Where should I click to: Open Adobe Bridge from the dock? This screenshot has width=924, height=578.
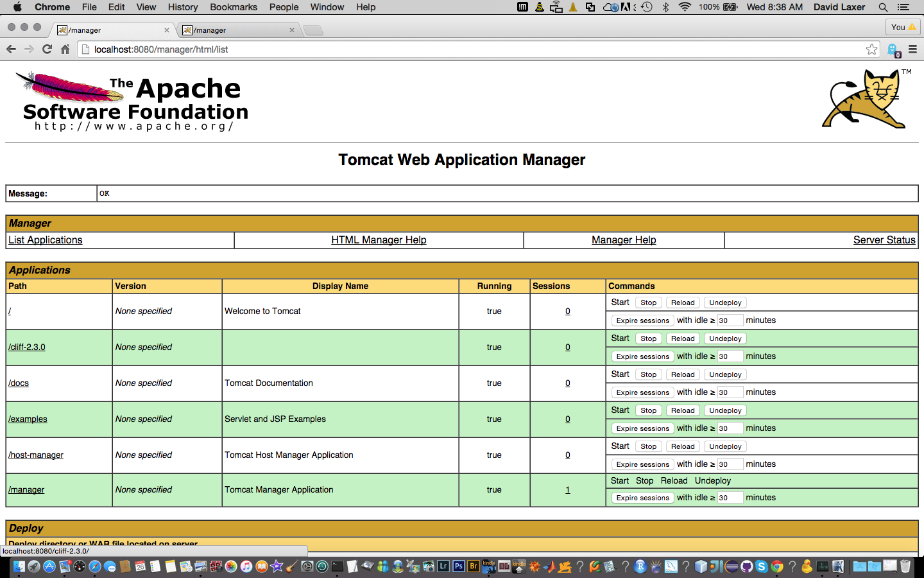474,566
